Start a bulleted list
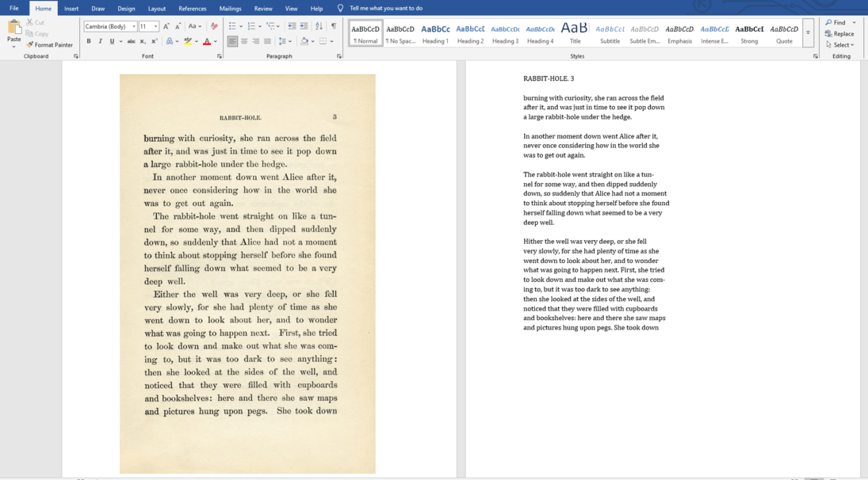This screenshot has height=480, width=868. (232, 26)
